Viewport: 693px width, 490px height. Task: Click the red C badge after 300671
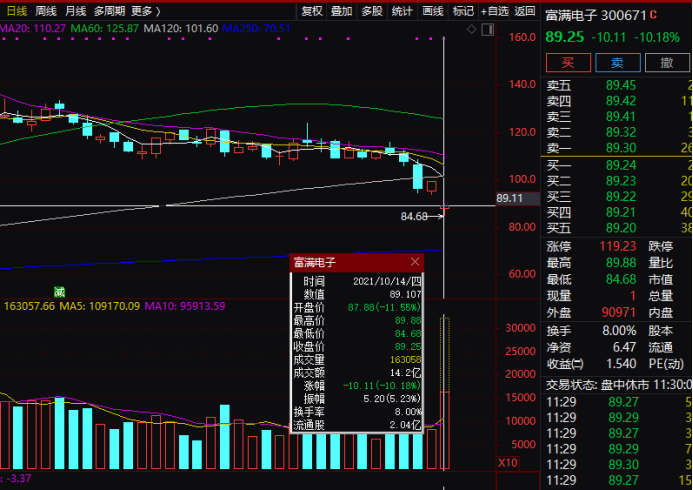[x=653, y=16]
